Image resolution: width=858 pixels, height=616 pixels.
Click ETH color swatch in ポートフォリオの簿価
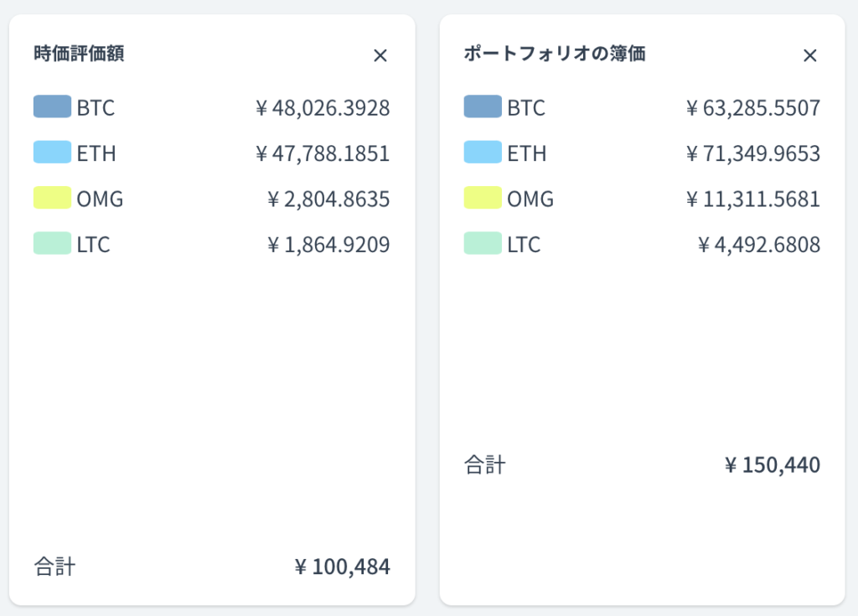(x=483, y=153)
